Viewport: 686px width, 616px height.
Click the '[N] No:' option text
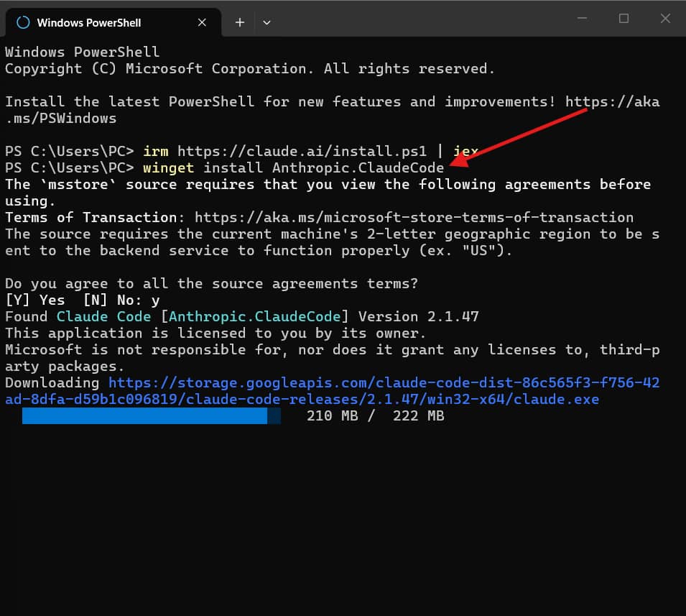pyautogui.click(x=113, y=300)
